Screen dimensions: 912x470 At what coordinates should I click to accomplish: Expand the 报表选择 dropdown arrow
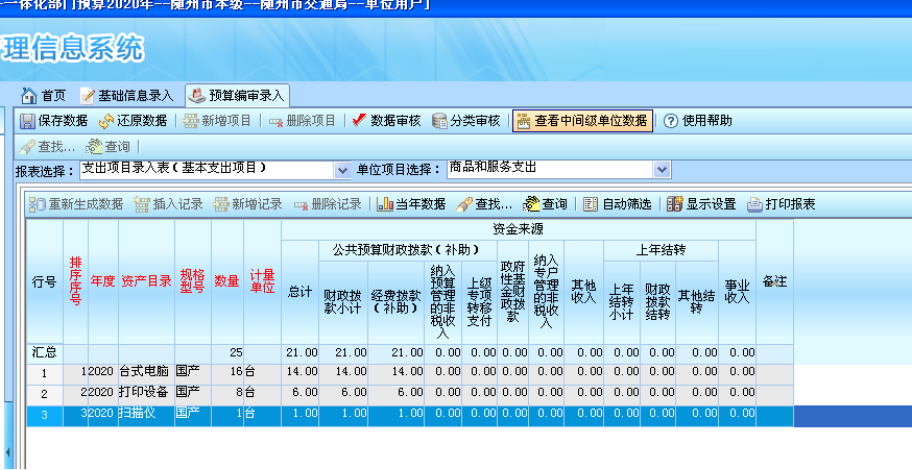343,170
